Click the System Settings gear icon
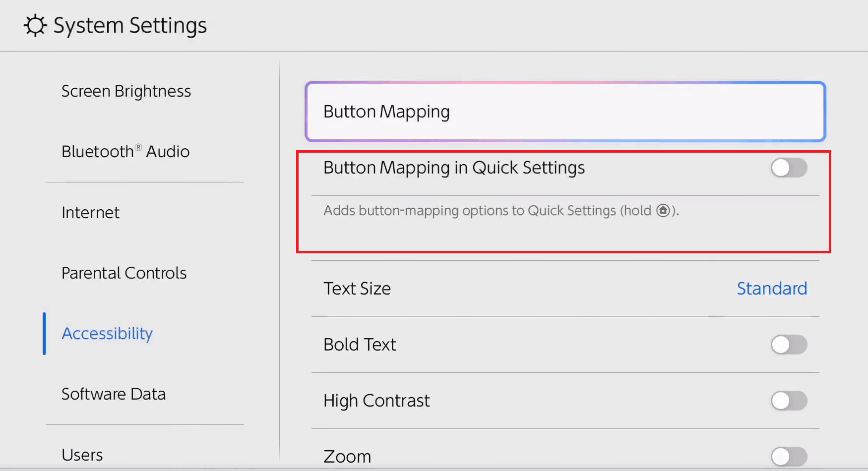This screenshot has width=868, height=471. tap(35, 26)
